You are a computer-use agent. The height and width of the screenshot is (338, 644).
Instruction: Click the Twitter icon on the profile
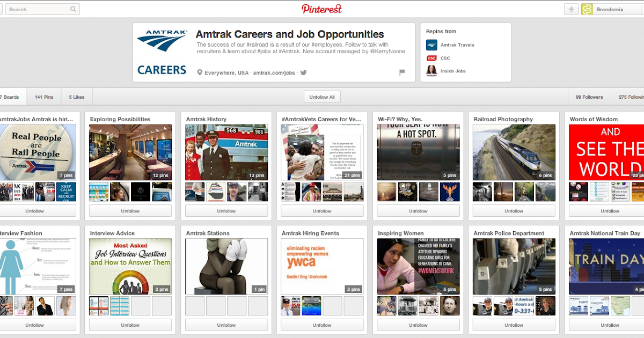[x=303, y=72]
